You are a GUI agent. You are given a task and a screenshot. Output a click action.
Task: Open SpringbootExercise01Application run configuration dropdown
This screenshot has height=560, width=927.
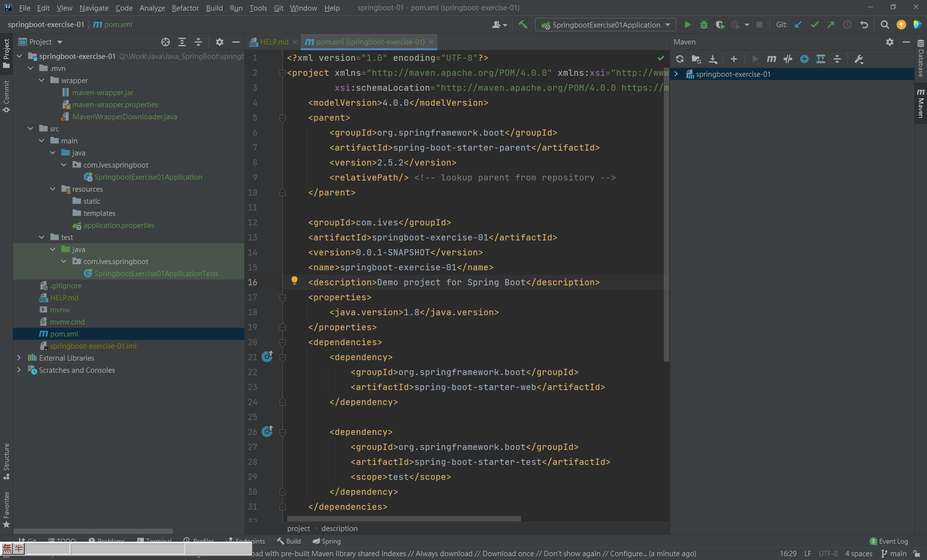coord(606,25)
